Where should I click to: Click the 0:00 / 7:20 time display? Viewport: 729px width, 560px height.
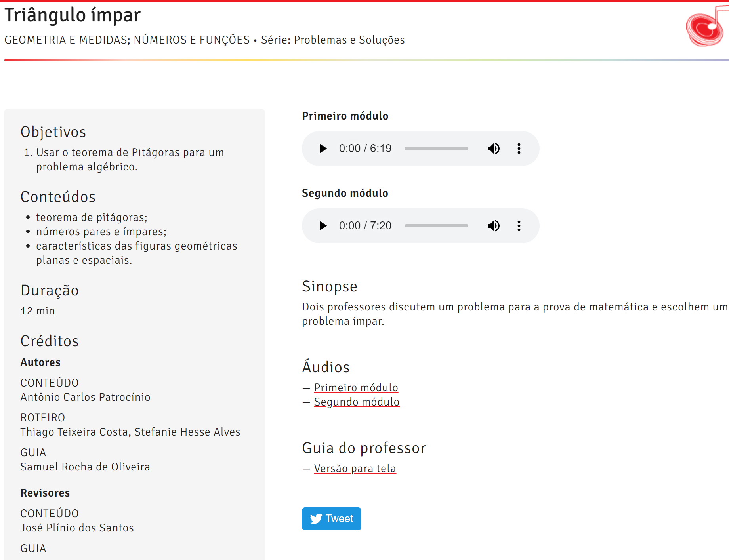point(365,226)
